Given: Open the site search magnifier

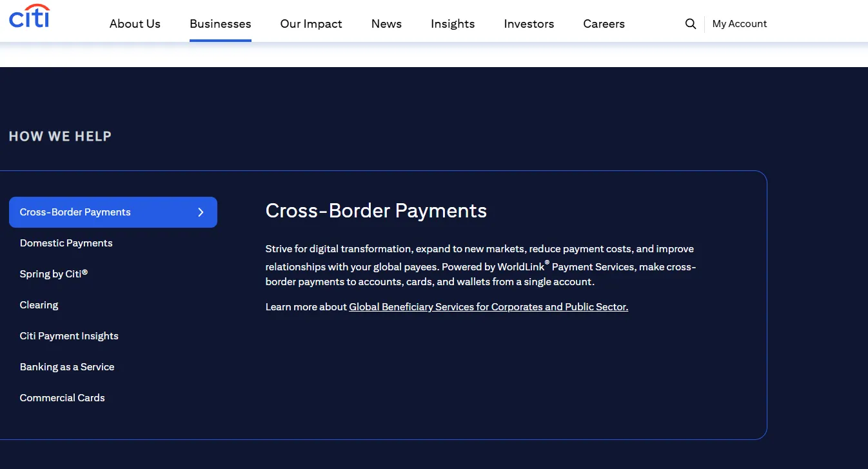Looking at the screenshot, I should point(691,24).
